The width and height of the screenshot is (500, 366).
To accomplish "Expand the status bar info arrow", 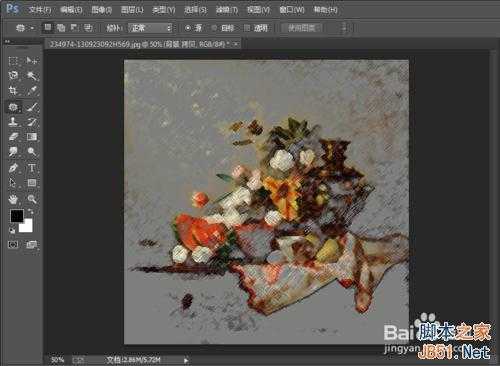I will (186, 360).
